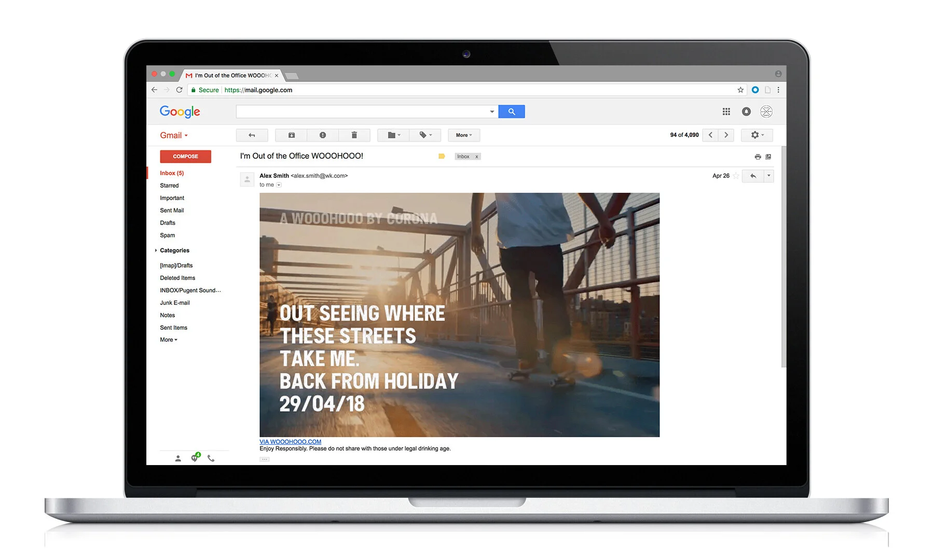Click the COMPOSE button
This screenshot has height=560, width=934.
click(x=186, y=157)
